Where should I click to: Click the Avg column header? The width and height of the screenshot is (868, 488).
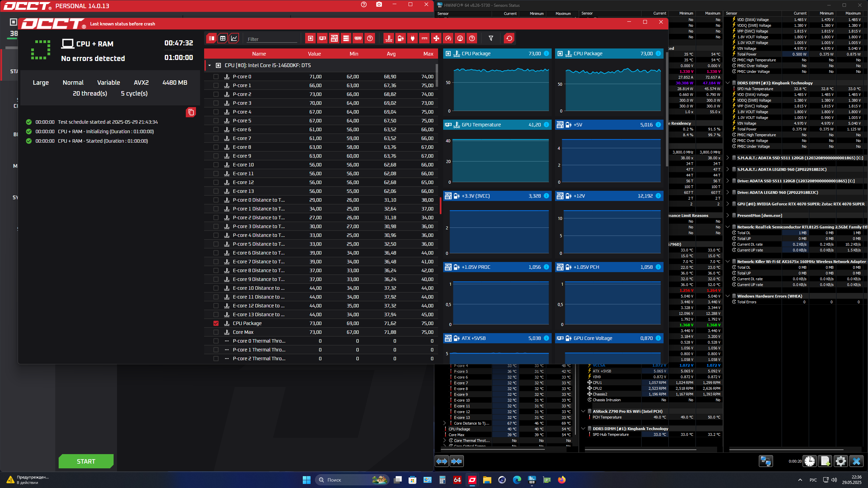pyautogui.click(x=391, y=54)
